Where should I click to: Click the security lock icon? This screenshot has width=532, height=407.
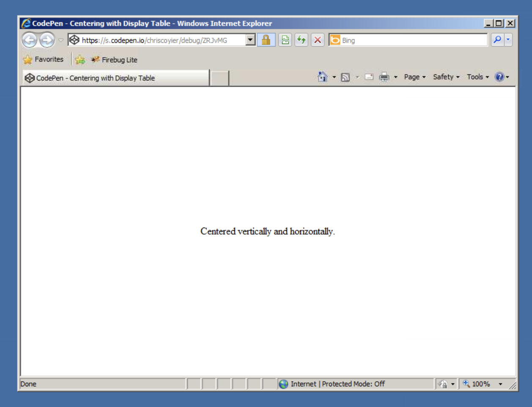click(266, 40)
